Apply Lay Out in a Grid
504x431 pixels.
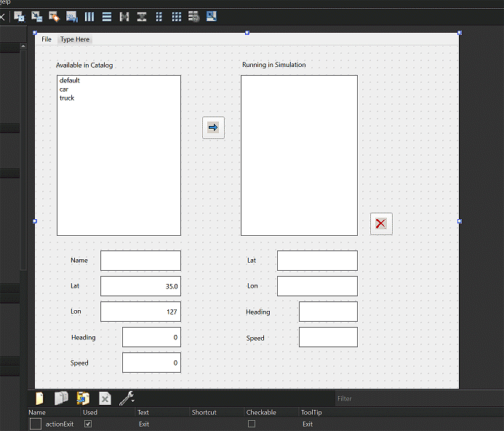[177, 16]
